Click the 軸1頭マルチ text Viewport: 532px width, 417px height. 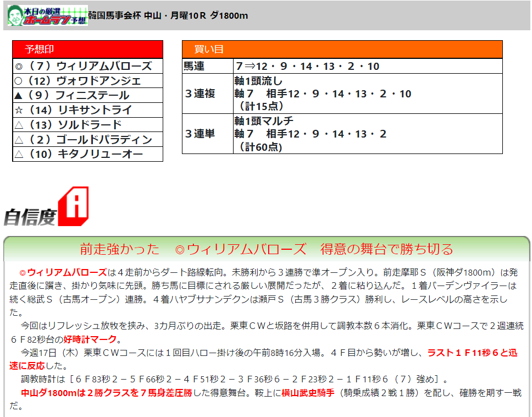pos(264,121)
